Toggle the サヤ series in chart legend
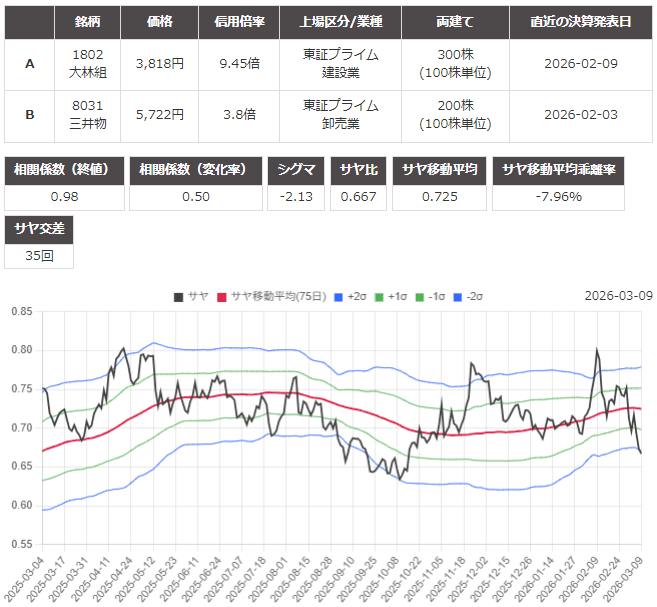 190,296
